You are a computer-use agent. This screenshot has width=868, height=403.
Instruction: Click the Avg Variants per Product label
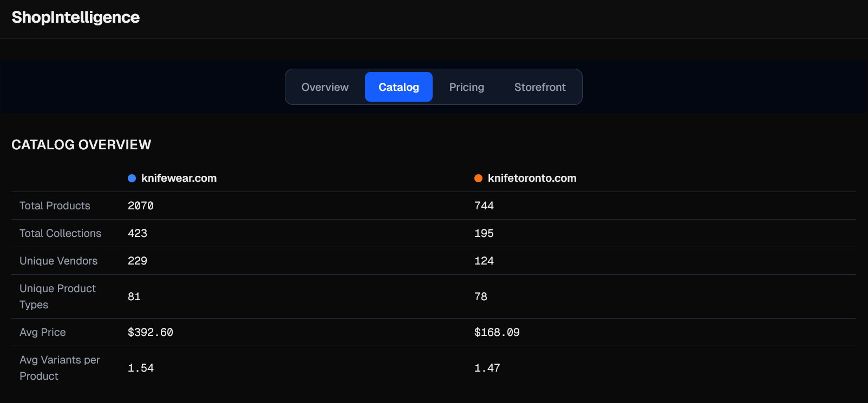pos(60,368)
